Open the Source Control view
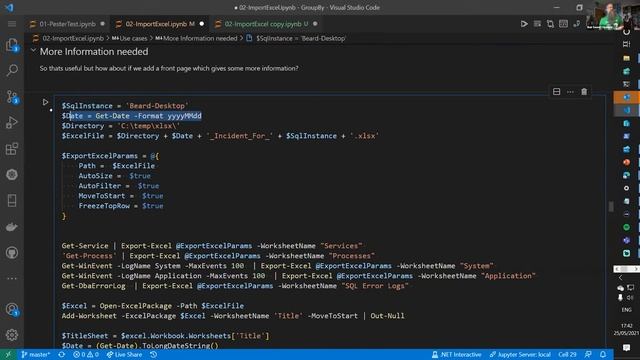Image resolution: width=640 pixels, height=360 pixels. (12, 97)
